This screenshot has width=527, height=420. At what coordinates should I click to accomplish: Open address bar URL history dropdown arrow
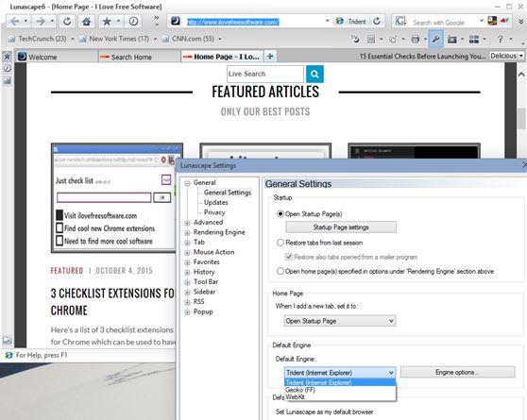pos(327,21)
